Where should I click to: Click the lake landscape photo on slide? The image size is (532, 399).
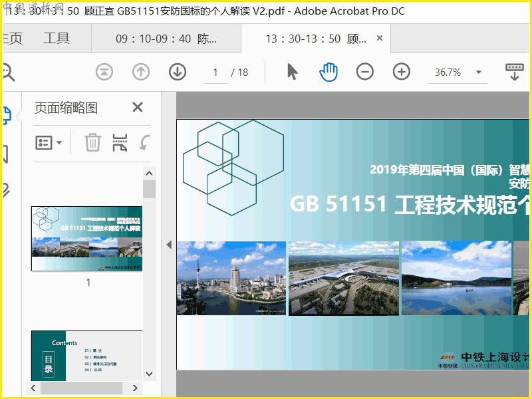[456, 278]
